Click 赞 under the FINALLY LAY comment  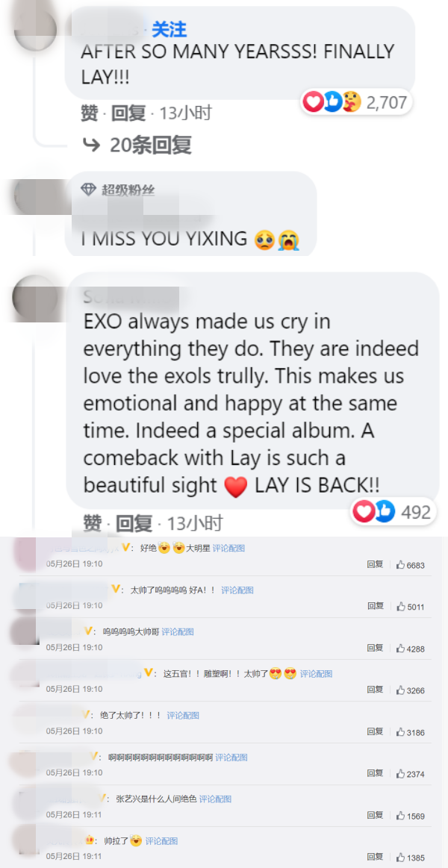tap(89, 113)
